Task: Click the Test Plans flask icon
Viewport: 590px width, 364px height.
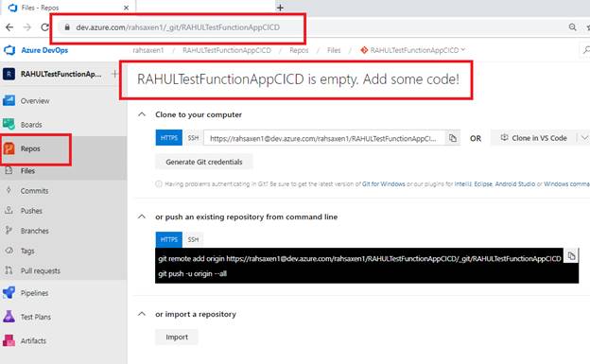Action: pyautogui.click(x=9, y=317)
